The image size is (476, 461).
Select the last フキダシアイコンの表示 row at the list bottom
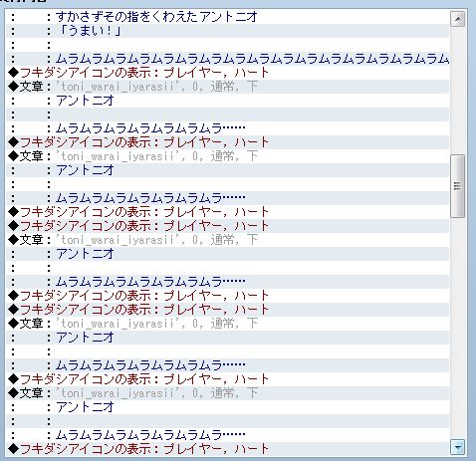pyautogui.click(x=228, y=449)
